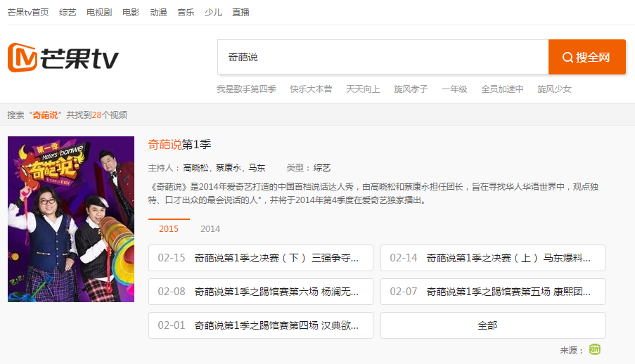Image resolution: width=635 pixels, height=364 pixels.
Task: Open the 奇葩说 poster thumbnail
Action: 71,219
